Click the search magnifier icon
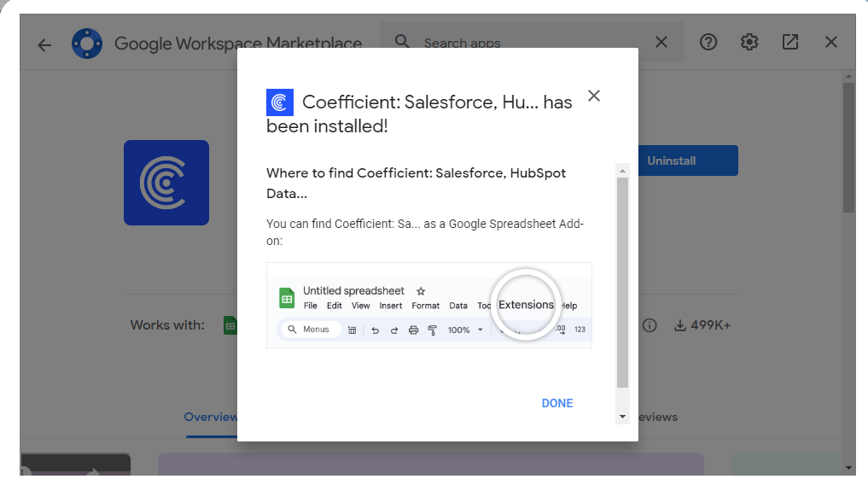868x479 pixels. [x=402, y=42]
